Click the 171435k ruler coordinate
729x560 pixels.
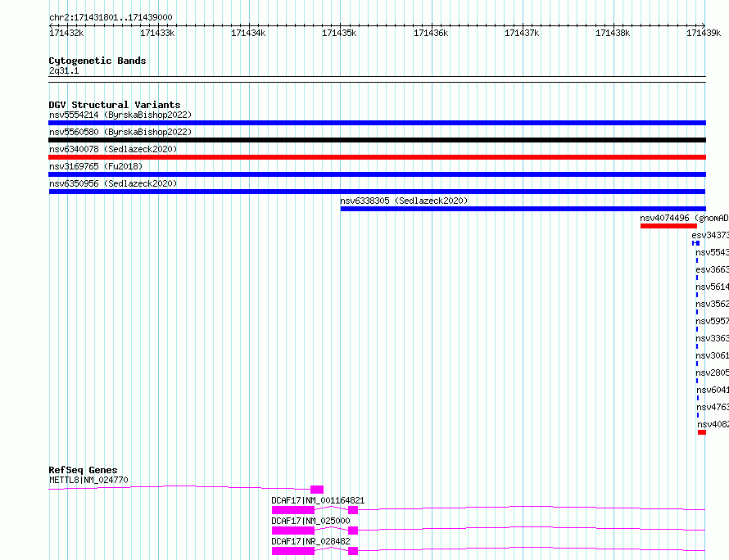pos(339,33)
